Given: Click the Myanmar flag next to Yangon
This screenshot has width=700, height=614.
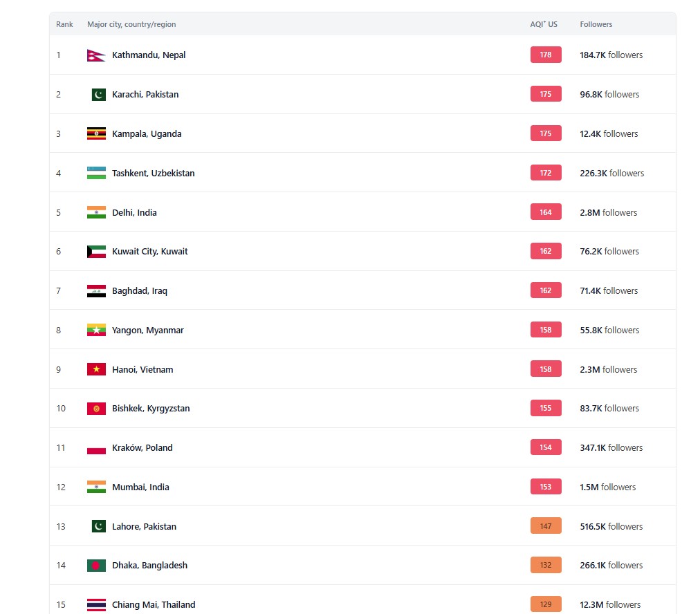Looking at the screenshot, I should point(96,331).
